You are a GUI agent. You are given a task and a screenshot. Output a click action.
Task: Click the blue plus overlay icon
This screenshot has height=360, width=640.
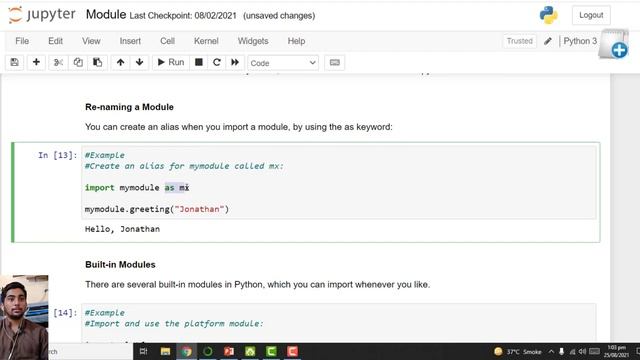tap(619, 50)
